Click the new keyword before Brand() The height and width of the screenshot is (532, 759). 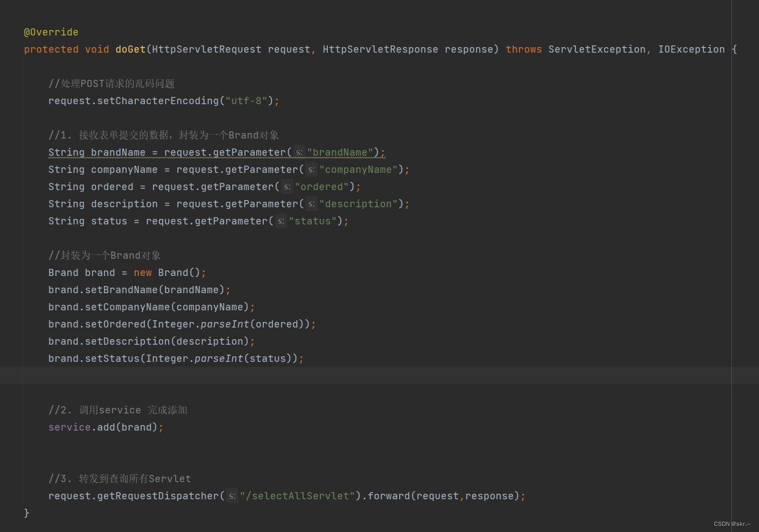coord(142,272)
